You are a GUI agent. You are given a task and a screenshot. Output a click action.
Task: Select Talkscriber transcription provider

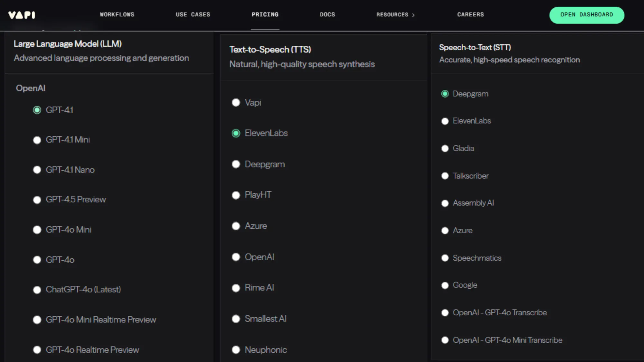(x=445, y=176)
